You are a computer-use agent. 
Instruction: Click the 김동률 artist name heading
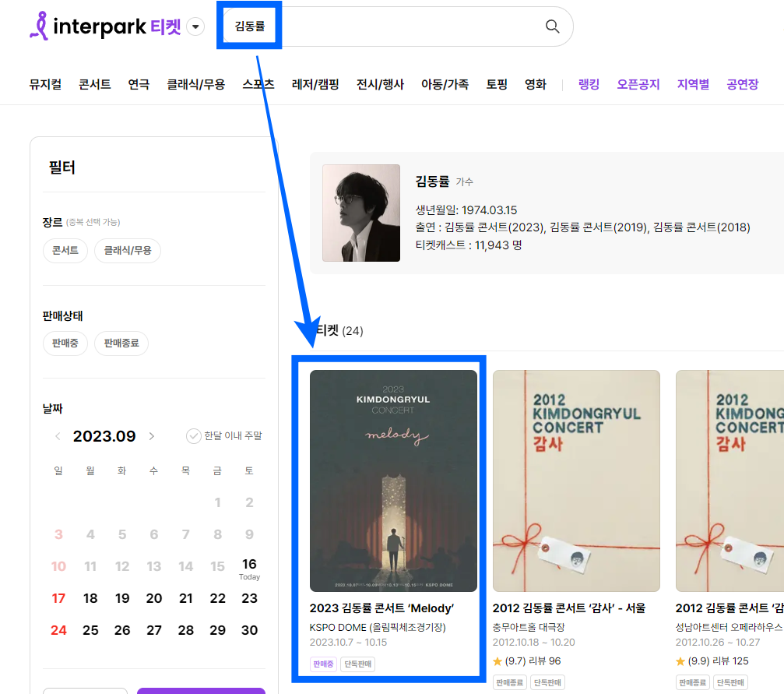(x=432, y=181)
